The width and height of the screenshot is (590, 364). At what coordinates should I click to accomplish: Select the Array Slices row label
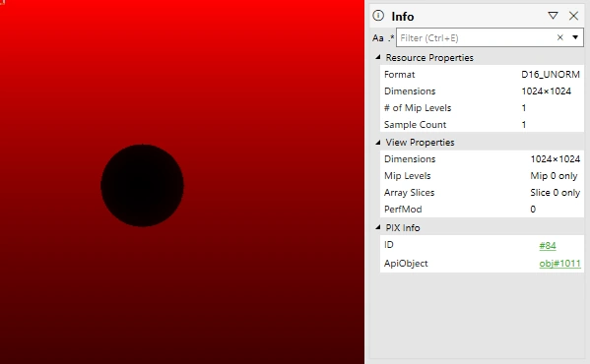pyautogui.click(x=409, y=193)
